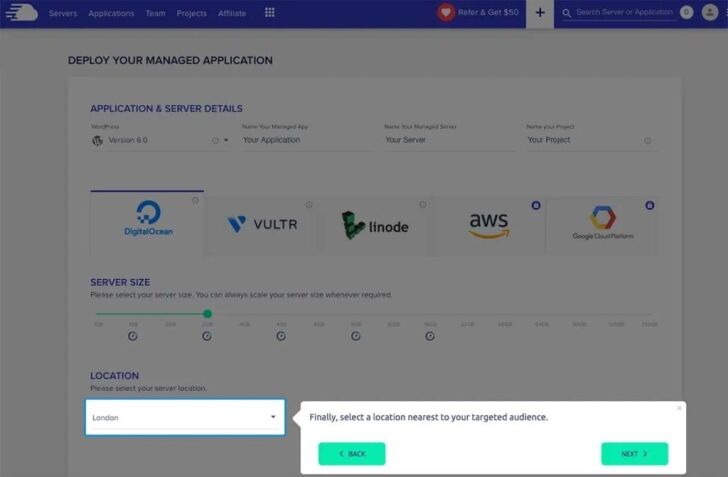Click info icon on Linode card
The image size is (728, 477).
tap(422, 204)
